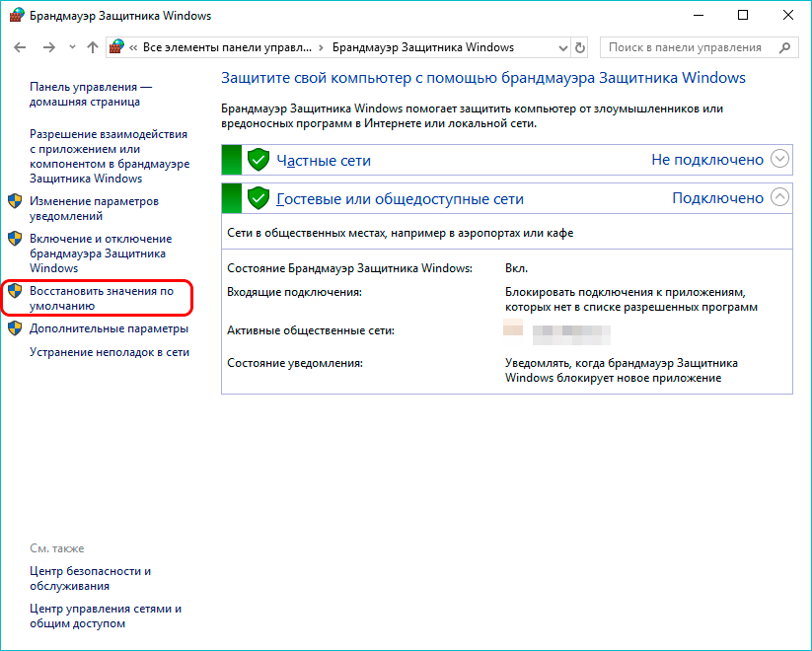Viewport: 812px width, 651px height.
Task: Click green shield icon next to 'Частные сети'
Action: 258,160
